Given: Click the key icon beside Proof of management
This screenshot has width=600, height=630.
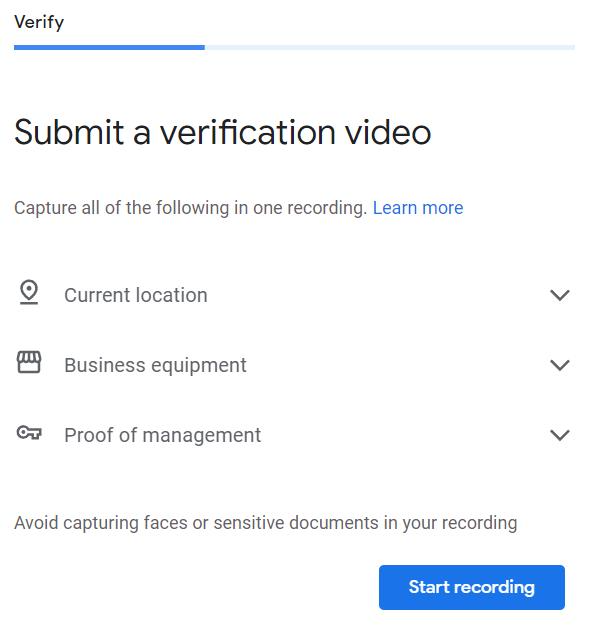Looking at the screenshot, I should (x=29, y=433).
